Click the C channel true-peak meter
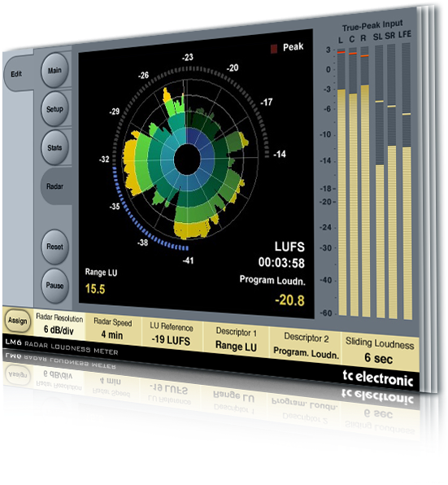The image size is (448, 485). click(354, 181)
